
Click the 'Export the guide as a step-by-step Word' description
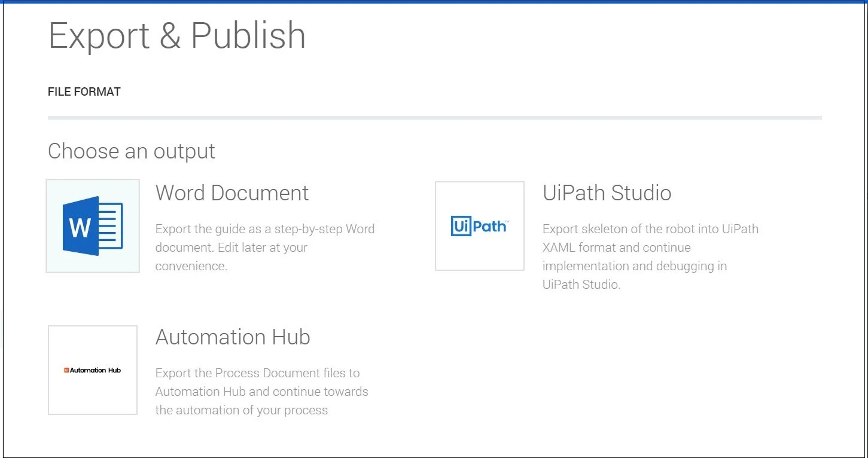coord(265,248)
